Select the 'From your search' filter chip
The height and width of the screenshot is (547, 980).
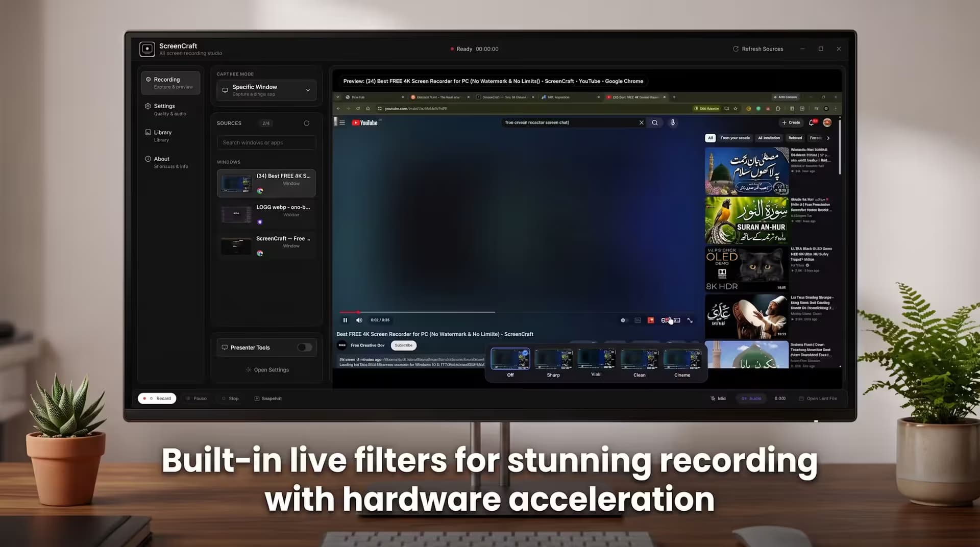[735, 138]
